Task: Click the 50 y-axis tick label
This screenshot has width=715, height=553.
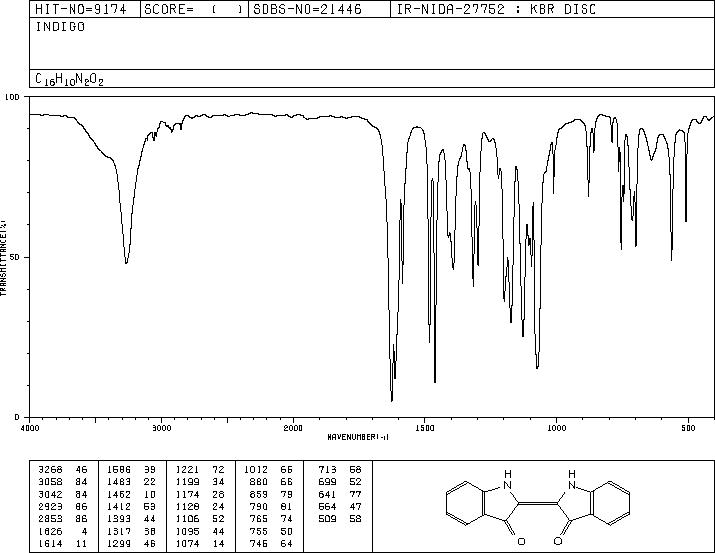Action: coord(15,257)
